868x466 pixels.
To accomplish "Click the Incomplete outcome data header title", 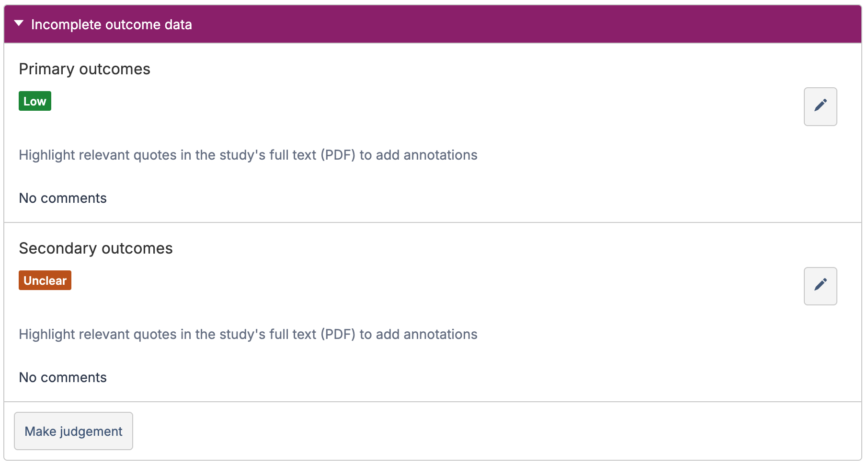I will [111, 24].
